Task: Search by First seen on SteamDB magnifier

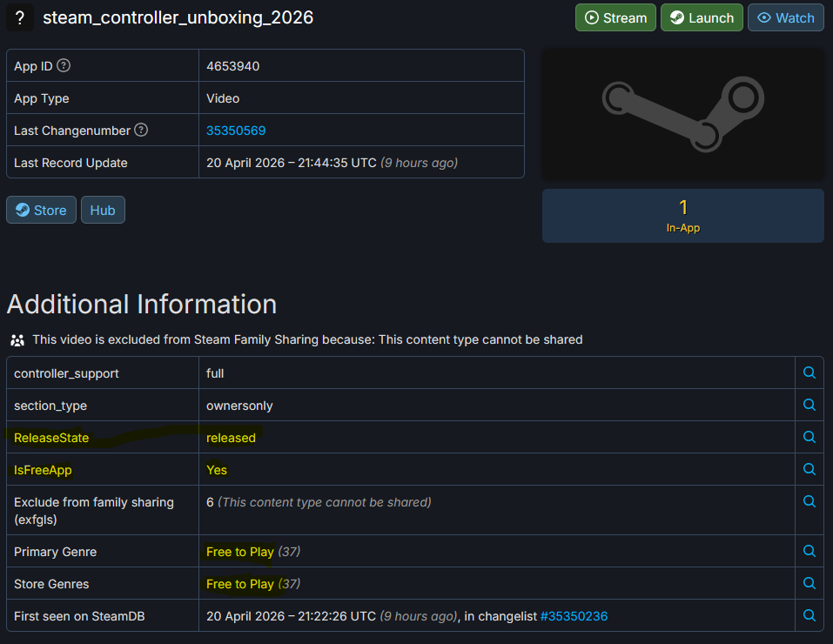Action: (809, 615)
